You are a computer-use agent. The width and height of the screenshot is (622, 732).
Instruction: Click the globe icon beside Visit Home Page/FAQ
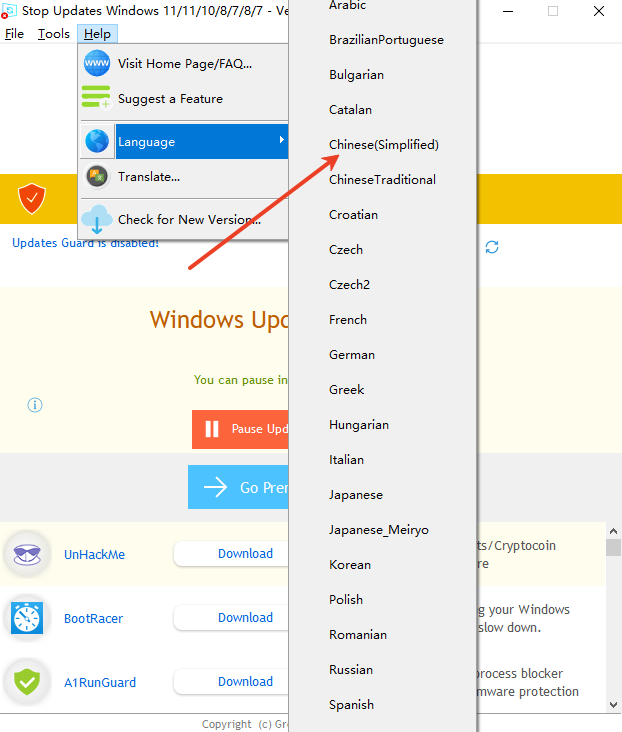click(97, 64)
